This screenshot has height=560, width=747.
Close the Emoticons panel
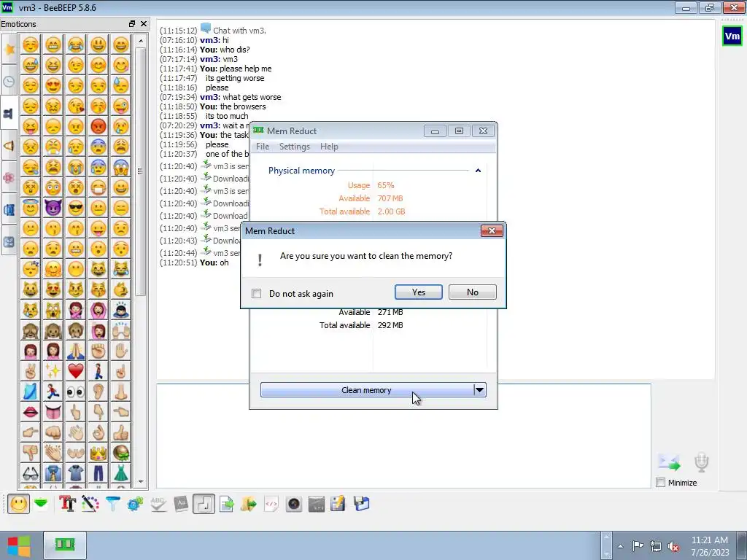(144, 24)
